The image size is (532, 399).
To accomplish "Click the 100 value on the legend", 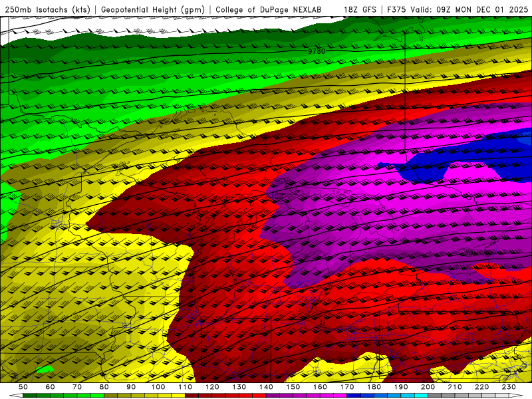I will click(x=158, y=387).
